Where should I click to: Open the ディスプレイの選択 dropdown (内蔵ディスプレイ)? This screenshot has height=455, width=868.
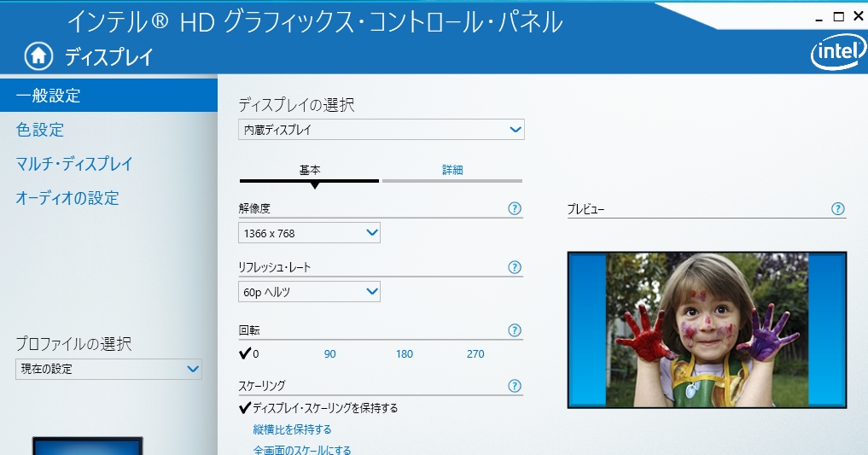coord(382,130)
